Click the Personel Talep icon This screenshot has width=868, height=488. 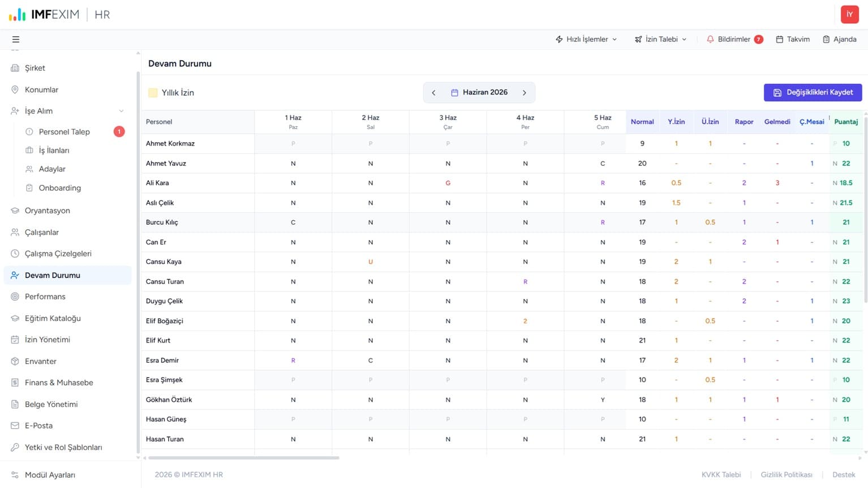29,132
